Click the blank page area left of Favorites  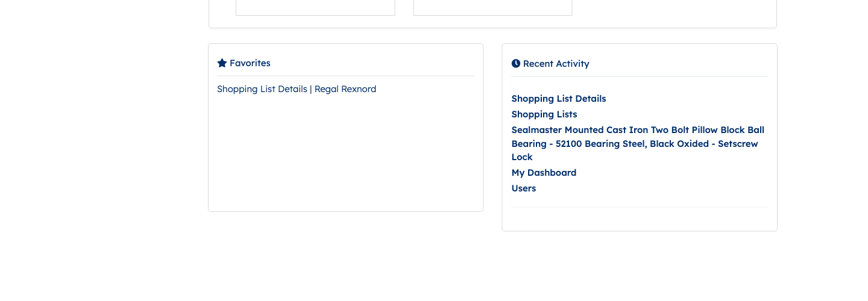104,126
